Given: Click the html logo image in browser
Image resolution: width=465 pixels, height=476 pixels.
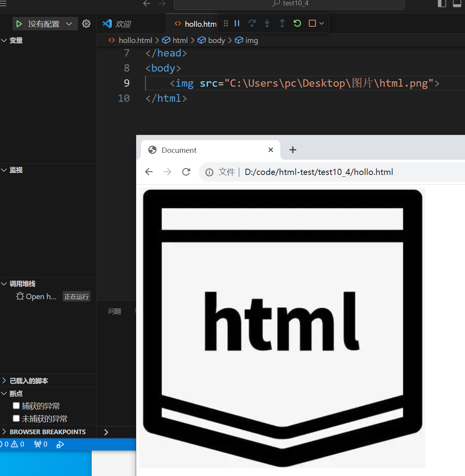Looking at the screenshot, I should tap(282, 328).
